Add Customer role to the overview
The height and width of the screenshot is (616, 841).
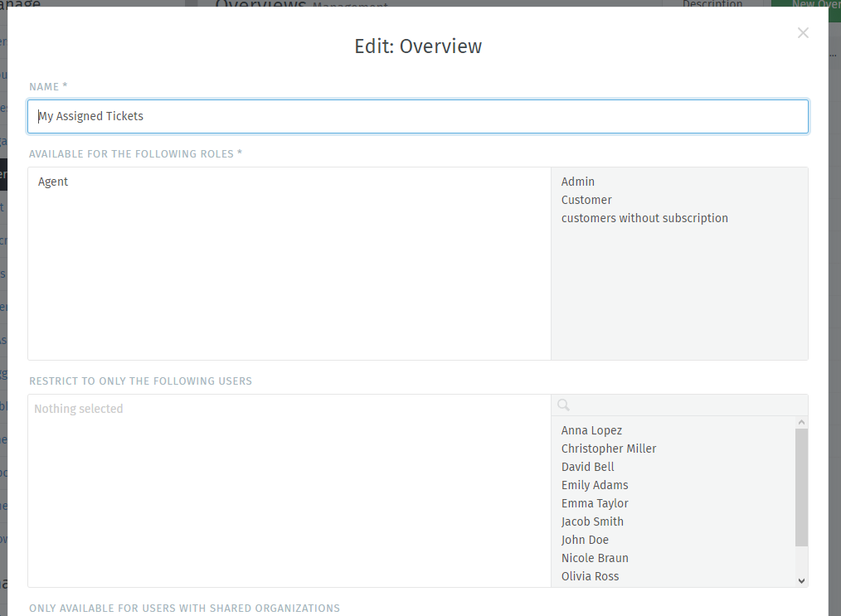586,200
